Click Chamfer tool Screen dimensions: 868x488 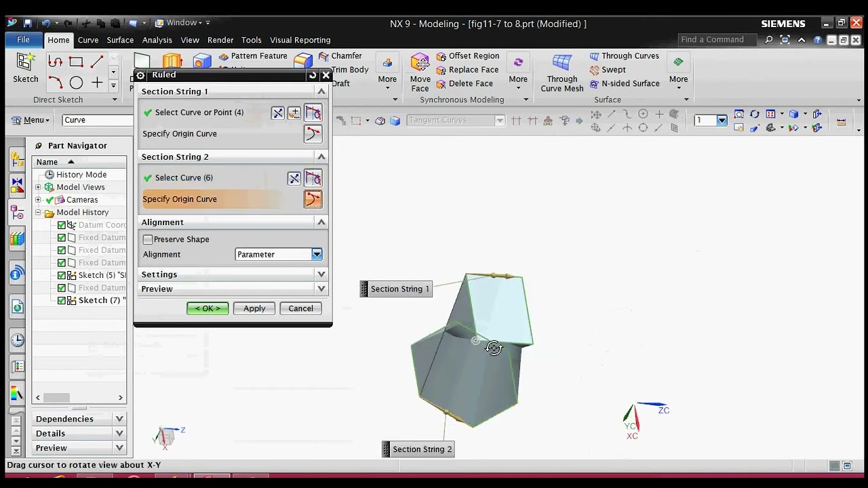[x=339, y=56]
